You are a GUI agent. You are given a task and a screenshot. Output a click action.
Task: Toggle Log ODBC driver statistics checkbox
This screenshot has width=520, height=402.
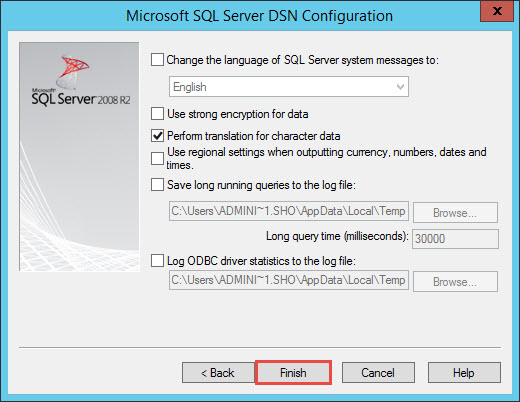click(x=157, y=260)
